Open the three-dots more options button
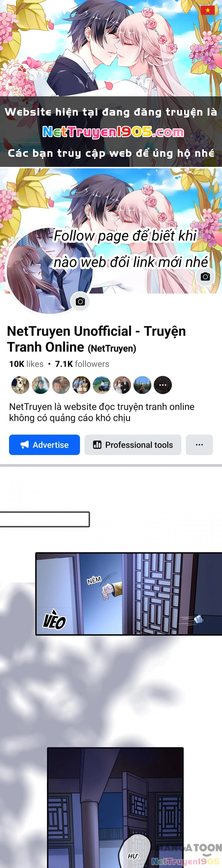 (199, 445)
